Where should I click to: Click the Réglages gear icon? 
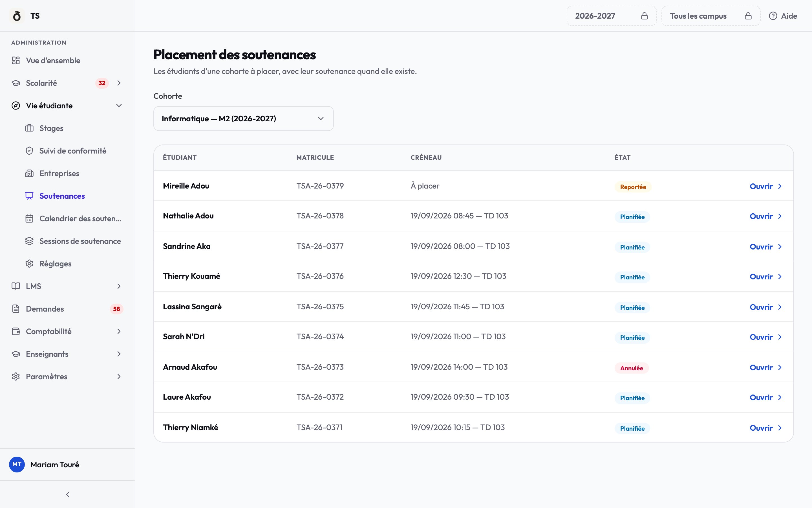(29, 264)
